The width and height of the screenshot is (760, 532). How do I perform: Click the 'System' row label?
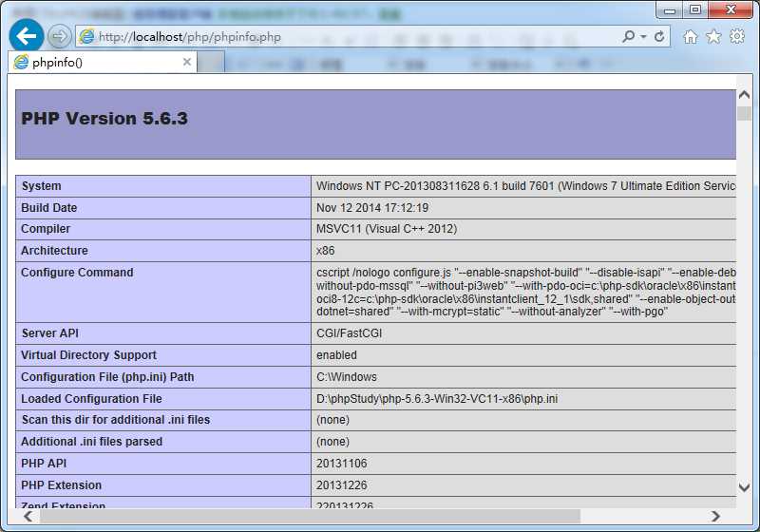[x=42, y=186]
